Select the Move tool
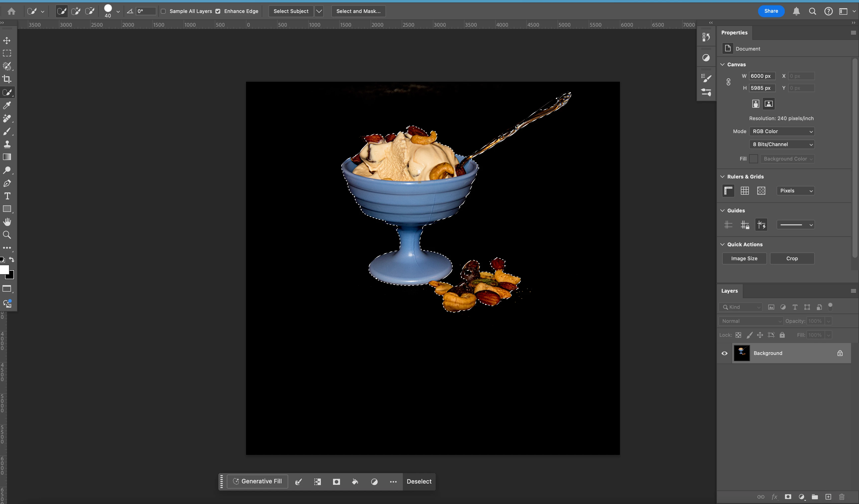Image resolution: width=859 pixels, height=504 pixels. click(7, 41)
